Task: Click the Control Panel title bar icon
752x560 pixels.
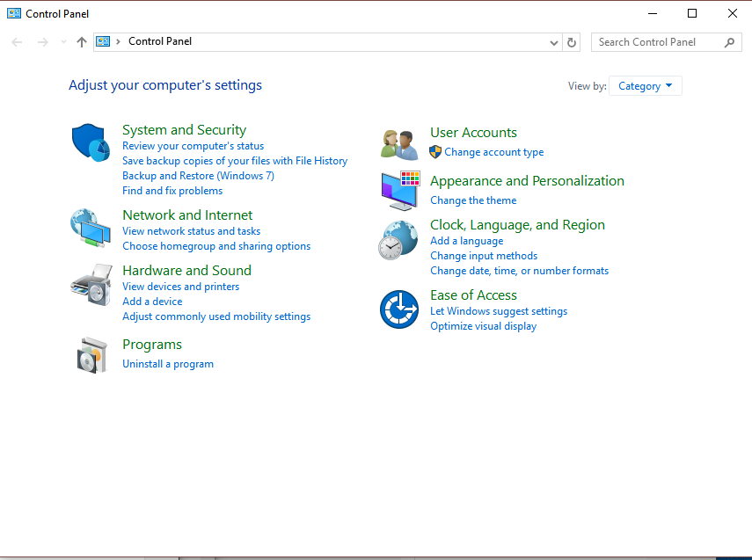Action: pos(14,13)
